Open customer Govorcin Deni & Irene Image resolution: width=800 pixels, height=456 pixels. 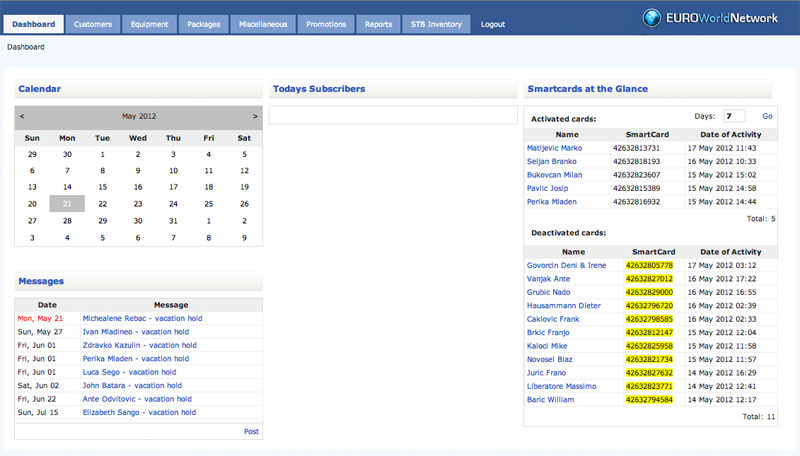(566, 265)
